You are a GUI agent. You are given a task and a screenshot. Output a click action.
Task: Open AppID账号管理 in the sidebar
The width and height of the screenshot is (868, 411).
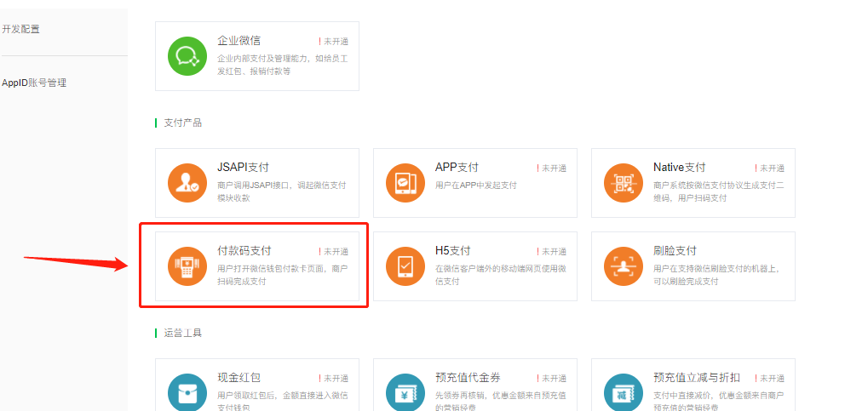tap(34, 83)
